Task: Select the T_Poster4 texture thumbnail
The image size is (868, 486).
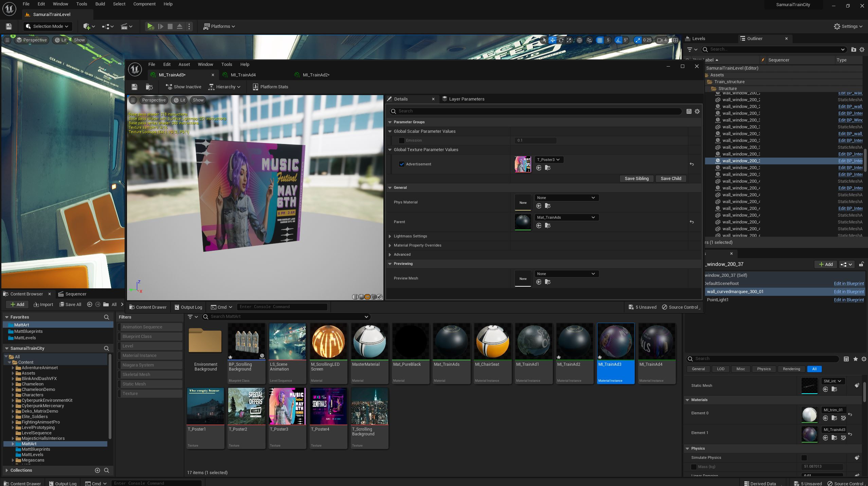Action: coord(328,406)
